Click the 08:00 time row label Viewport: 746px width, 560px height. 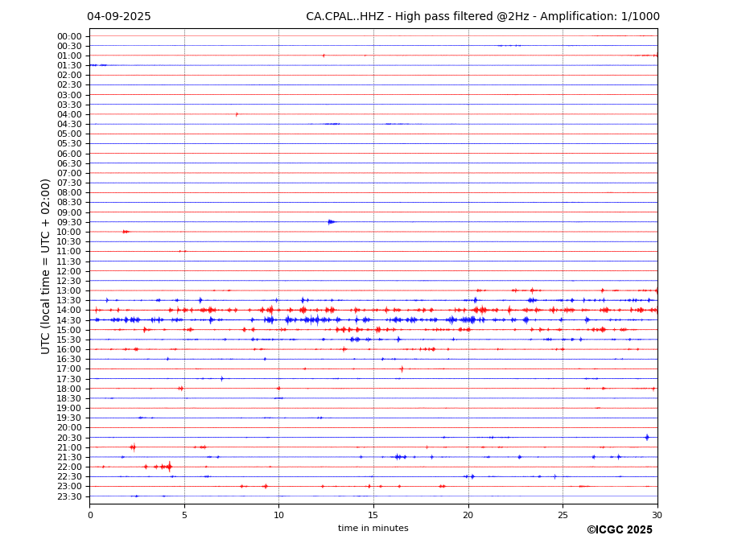(x=69, y=192)
